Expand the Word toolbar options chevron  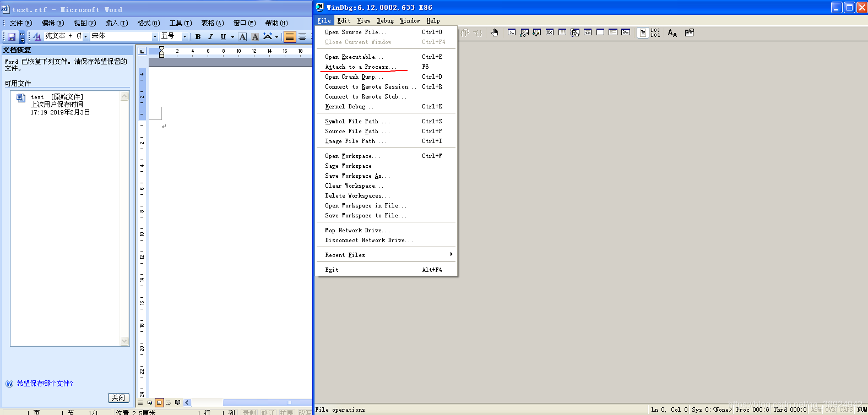point(23,37)
